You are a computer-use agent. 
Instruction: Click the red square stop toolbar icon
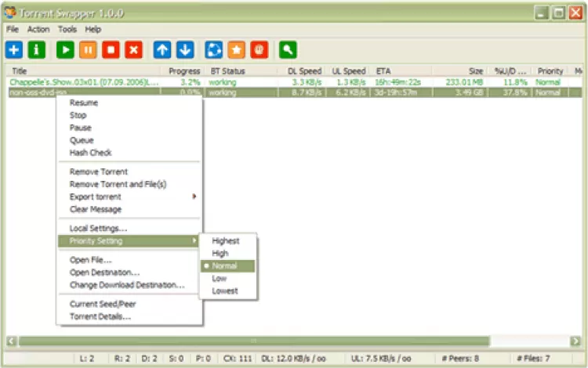pyautogui.click(x=111, y=50)
